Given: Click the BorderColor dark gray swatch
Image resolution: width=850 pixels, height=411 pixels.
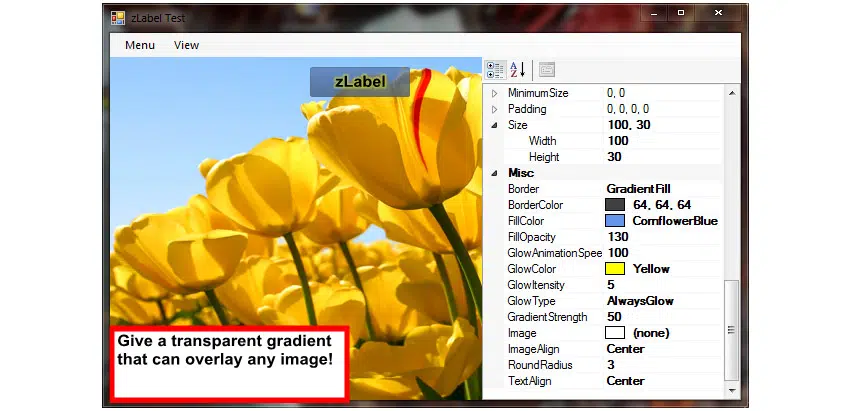Looking at the screenshot, I should pyautogui.click(x=615, y=205).
